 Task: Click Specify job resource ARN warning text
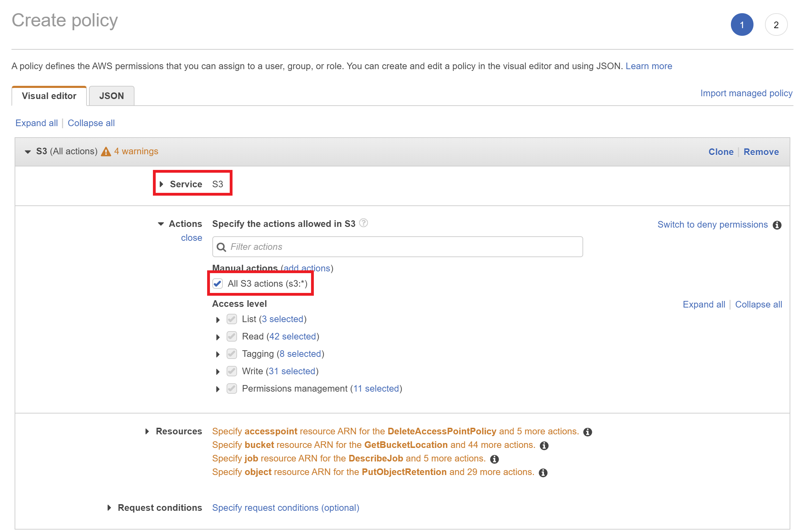(349, 458)
